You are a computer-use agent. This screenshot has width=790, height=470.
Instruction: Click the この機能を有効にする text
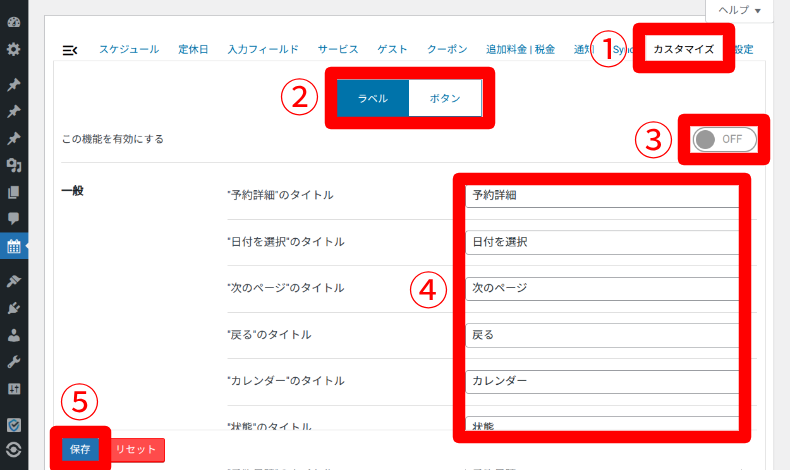113,139
